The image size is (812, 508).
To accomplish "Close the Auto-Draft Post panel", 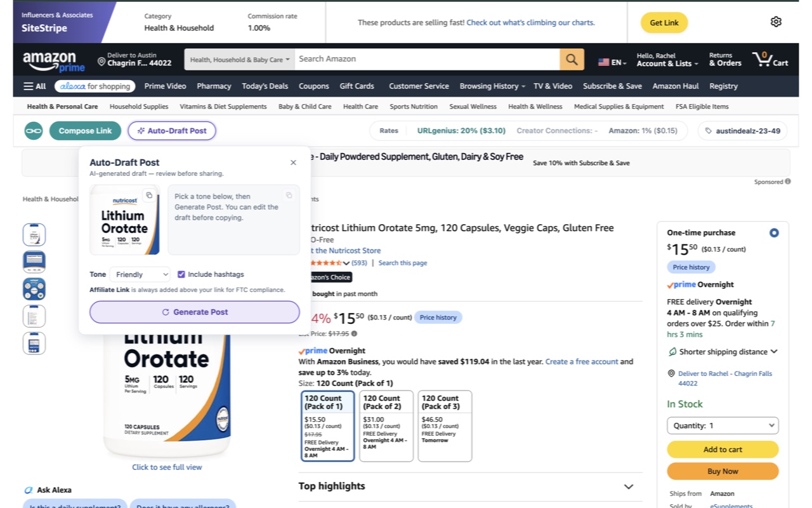I will [x=293, y=163].
